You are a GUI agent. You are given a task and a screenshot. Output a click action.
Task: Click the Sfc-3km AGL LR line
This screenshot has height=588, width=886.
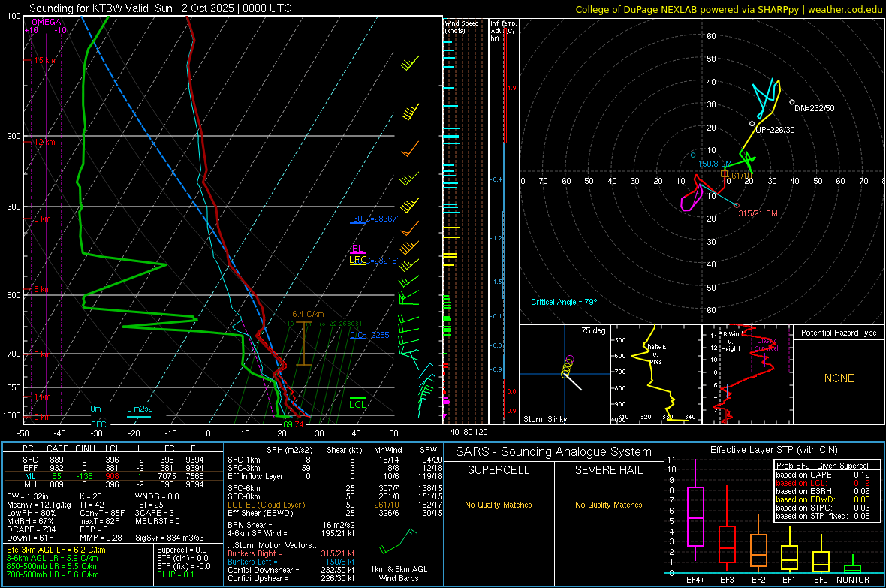56,550
